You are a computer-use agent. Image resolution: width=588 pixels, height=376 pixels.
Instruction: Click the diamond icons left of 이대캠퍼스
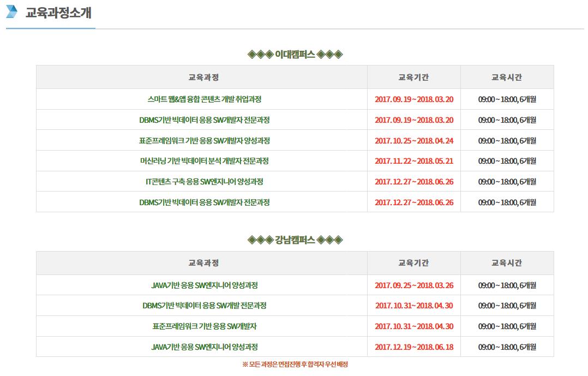pos(261,55)
